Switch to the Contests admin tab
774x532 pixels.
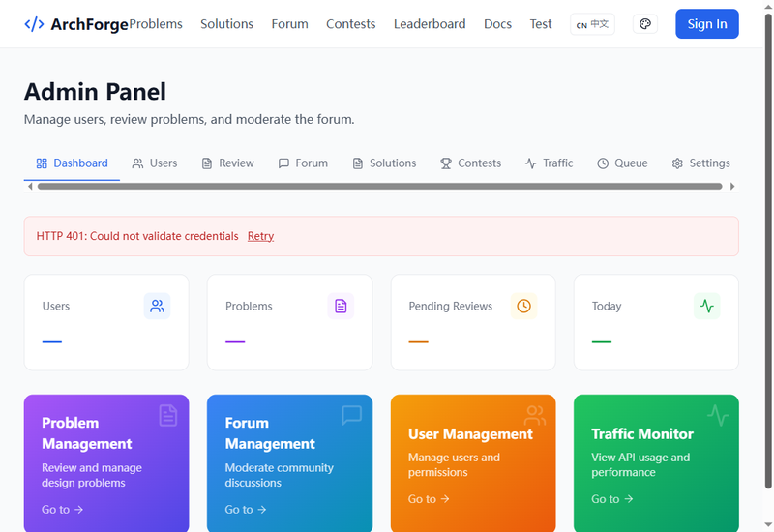470,163
